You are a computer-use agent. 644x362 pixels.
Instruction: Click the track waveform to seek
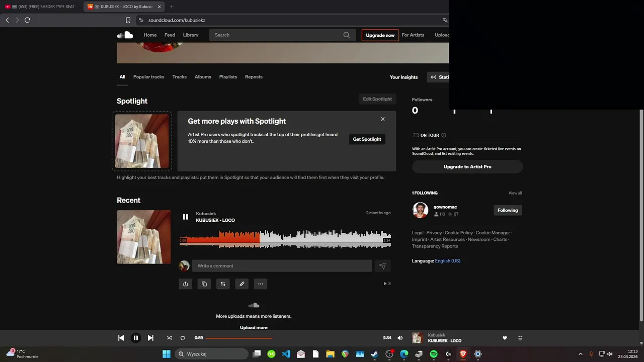tap(285, 239)
